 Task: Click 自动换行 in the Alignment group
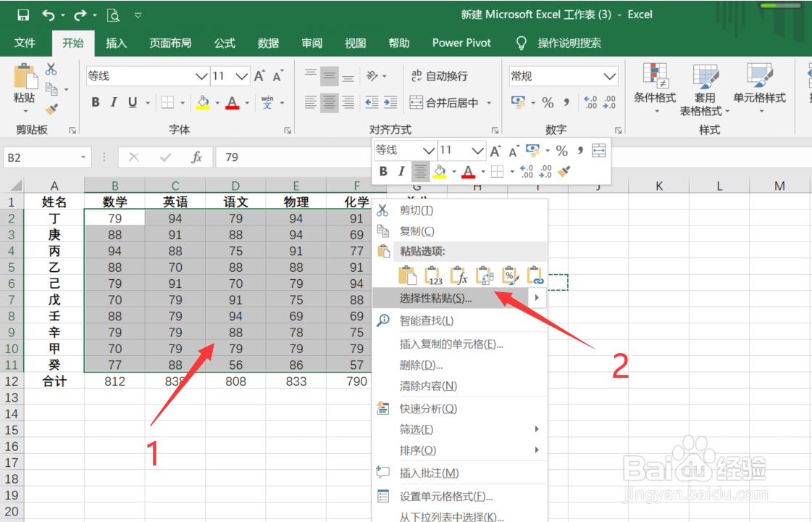coord(446,75)
